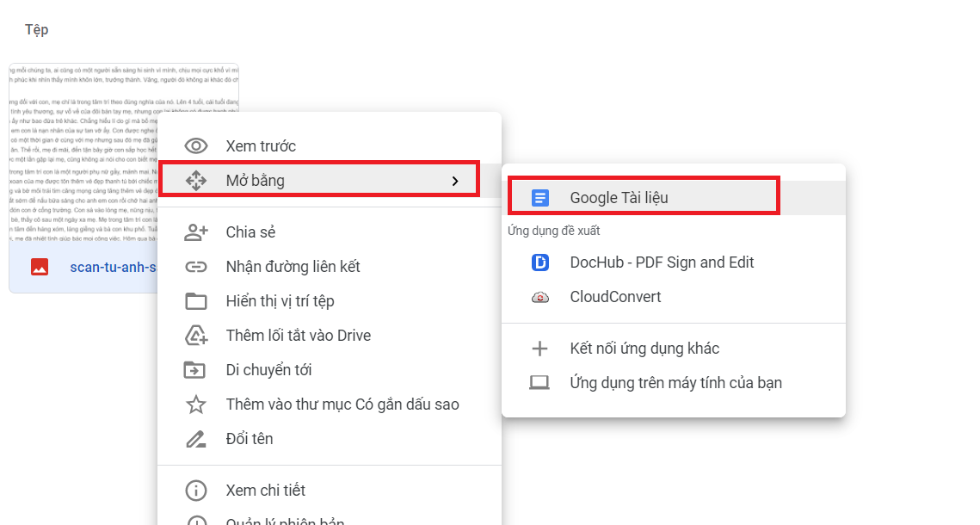Click the move-folder icon beside Di chuyển tới
980x525 pixels.
pyautogui.click(x=194, y=370)
